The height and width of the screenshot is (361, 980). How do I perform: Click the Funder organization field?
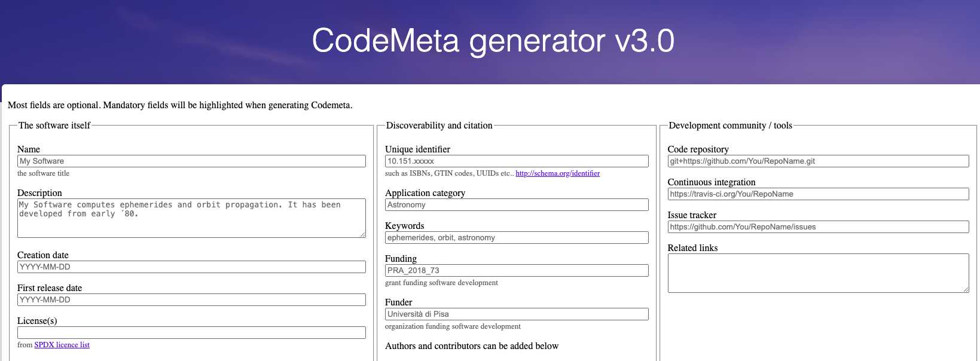point(517,314)
